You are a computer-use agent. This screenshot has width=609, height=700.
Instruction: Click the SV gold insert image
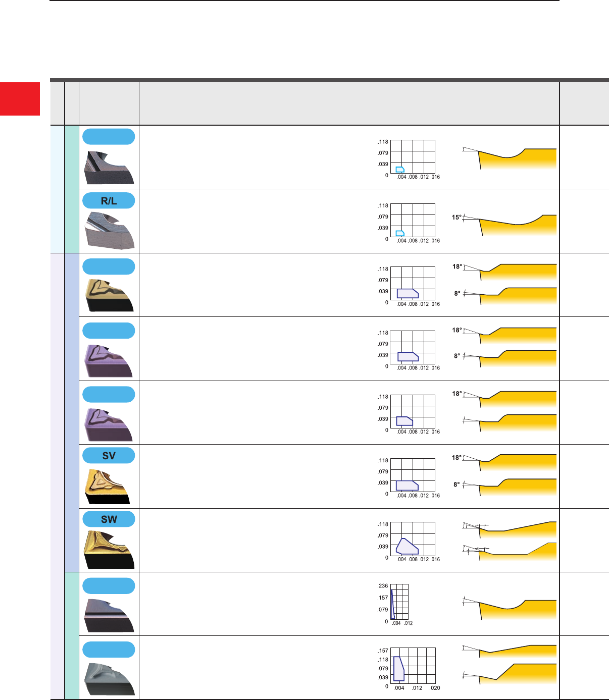108,486
